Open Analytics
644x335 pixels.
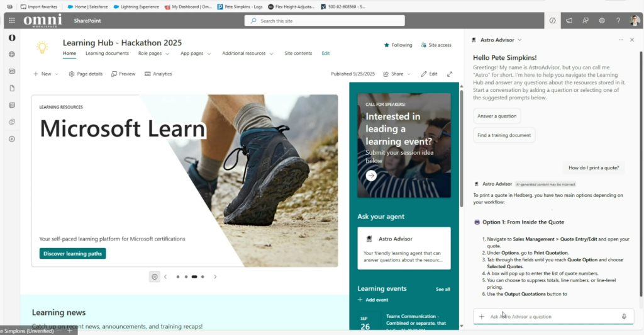[x=158, y=74]
